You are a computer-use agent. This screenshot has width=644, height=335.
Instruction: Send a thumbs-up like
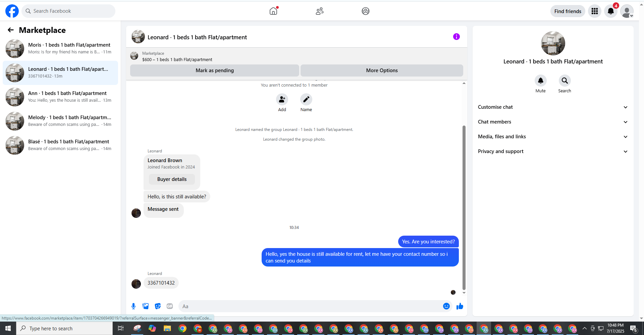coord(460,306)
